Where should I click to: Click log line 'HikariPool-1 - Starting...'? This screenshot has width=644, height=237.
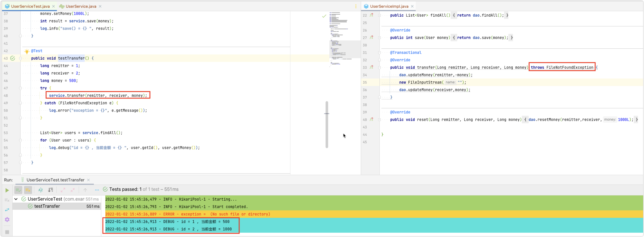click(171, 199)
